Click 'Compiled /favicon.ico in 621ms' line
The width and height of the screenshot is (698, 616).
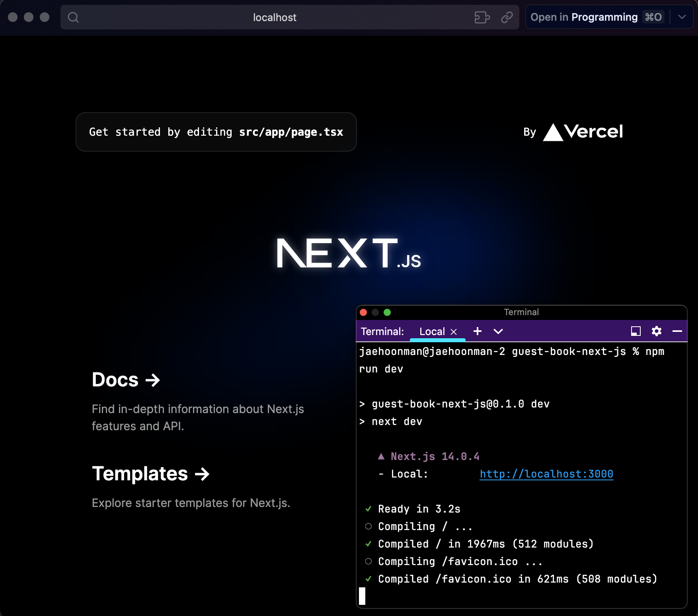pyautogui.click(x=517, y=579)
